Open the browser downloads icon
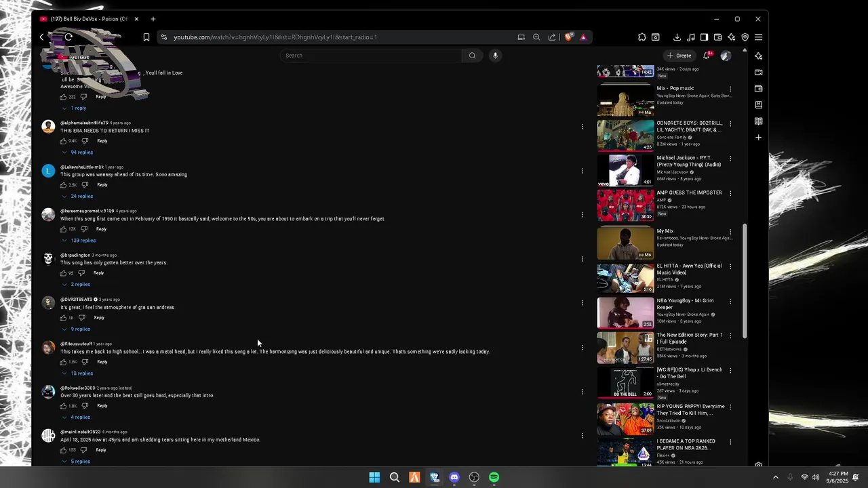The height and width of the screenshot is (488, 868). pyautogui.click(x=677, y=37)
